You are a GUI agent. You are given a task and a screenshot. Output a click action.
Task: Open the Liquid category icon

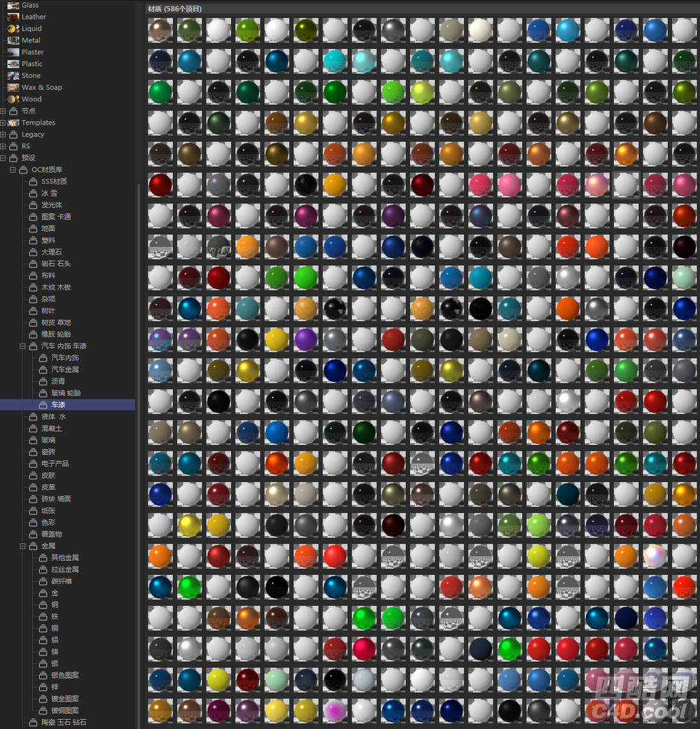[x=13, y=29]
